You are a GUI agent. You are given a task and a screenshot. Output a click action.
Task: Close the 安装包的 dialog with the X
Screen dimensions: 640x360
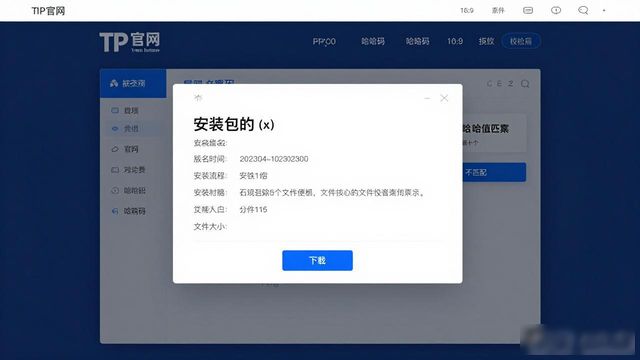pos(444,98)
